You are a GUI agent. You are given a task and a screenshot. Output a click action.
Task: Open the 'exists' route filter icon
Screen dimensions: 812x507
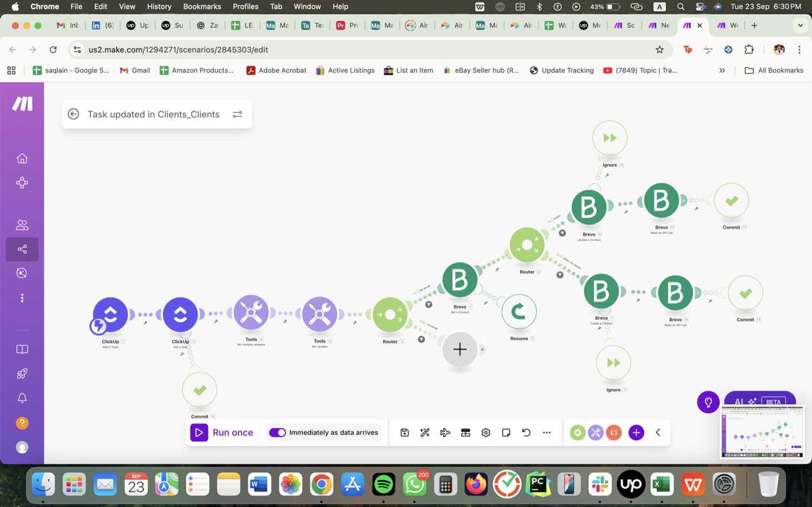click(562, 233)
